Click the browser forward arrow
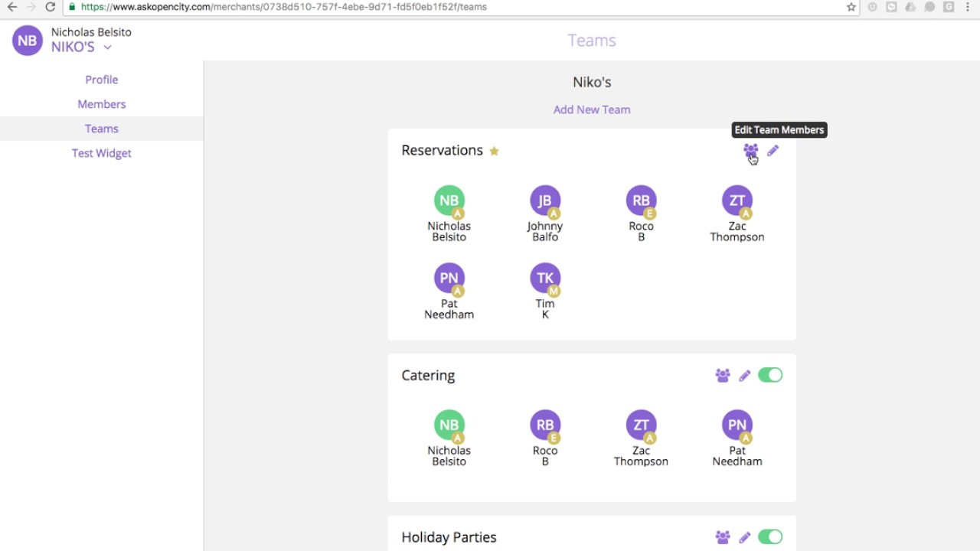The height and width of the screenshot is (551, 980). (31, 7)
